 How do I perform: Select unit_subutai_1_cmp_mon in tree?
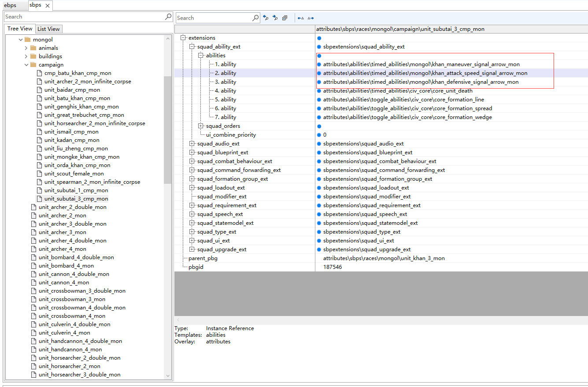pos(76,190)
